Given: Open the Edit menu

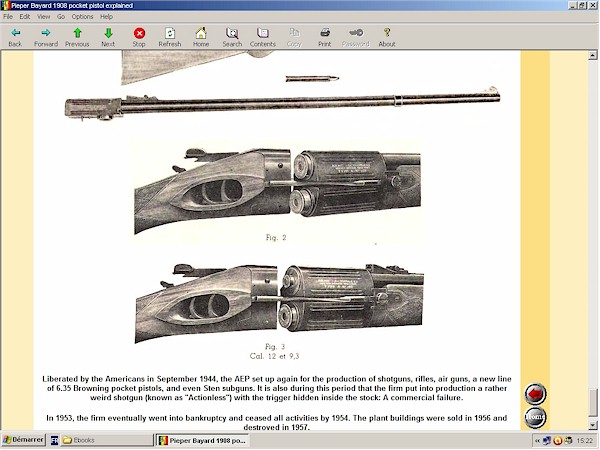Looking at the screenshot, I should [x=25, y=16].
